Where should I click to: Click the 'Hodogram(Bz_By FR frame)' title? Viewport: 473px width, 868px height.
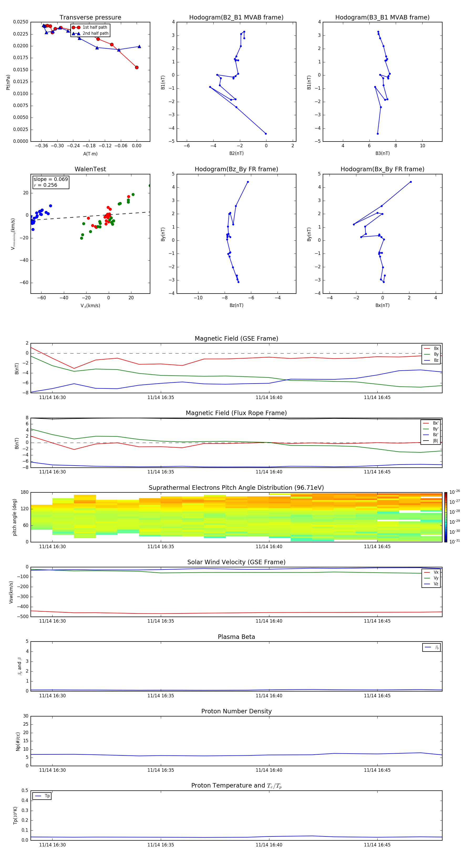coord(236,169)
